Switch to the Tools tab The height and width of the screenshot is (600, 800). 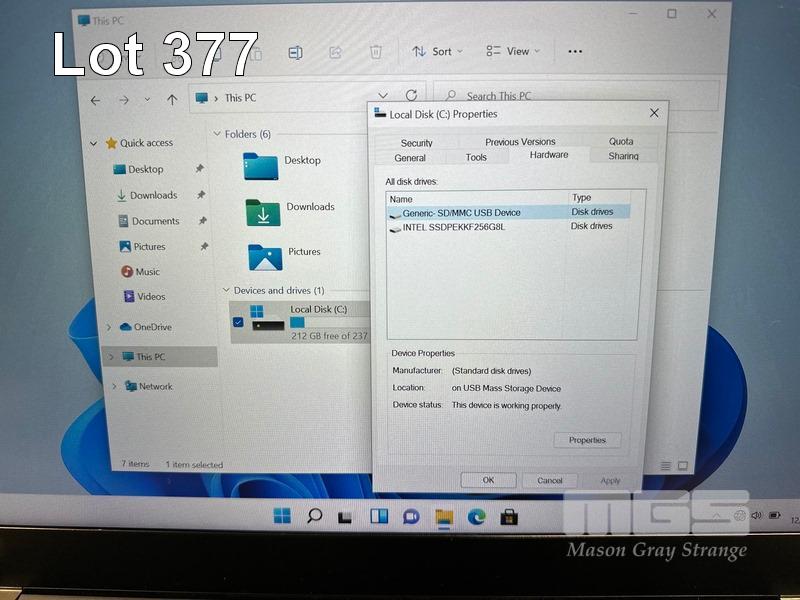pos(476,157)
